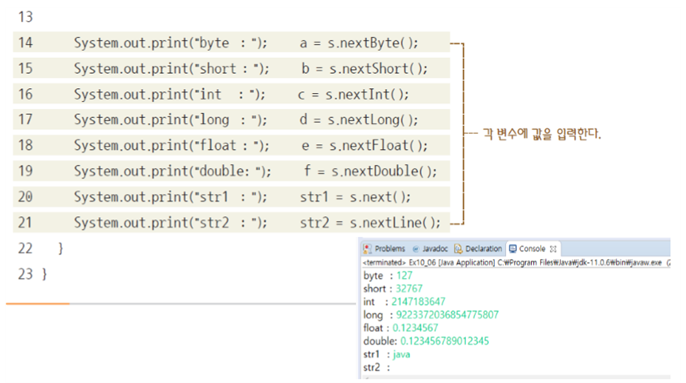Click System.out.print("str1 : ") on line 20
The image size is (686, 383).
click(170, 197)
